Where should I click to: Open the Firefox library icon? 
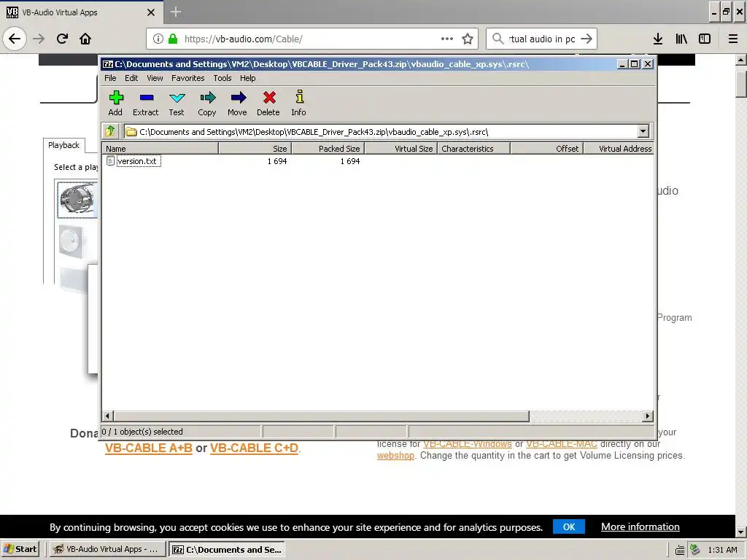[x=681, y=39]
